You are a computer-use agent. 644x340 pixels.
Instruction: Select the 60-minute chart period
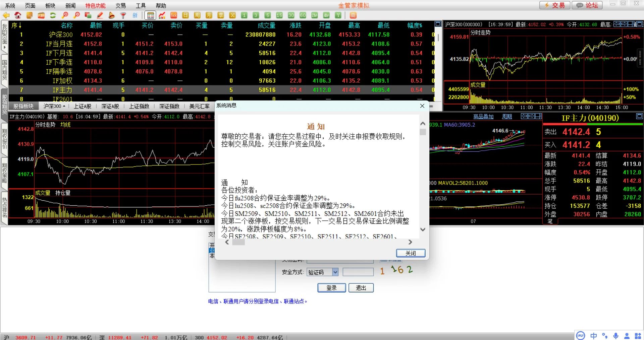[x=303, y=15]
